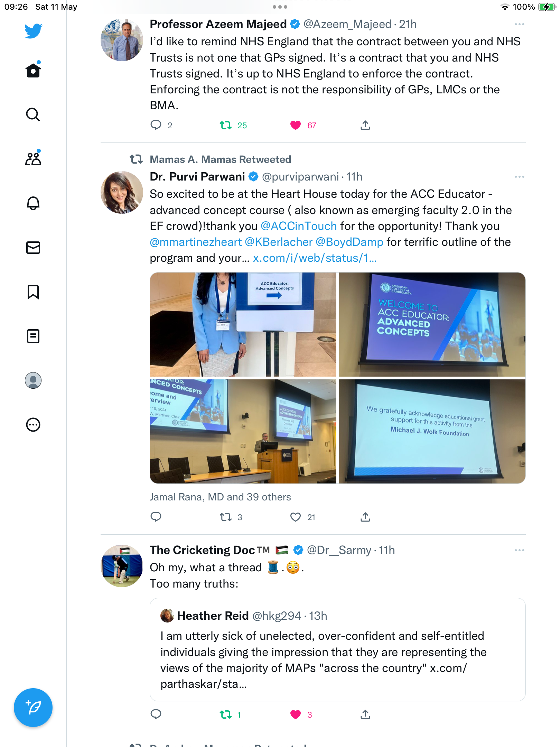The width and height of the screenshot is (560, 747).
Task: Open the Home feed icon
Action: [x=33, y=70]
